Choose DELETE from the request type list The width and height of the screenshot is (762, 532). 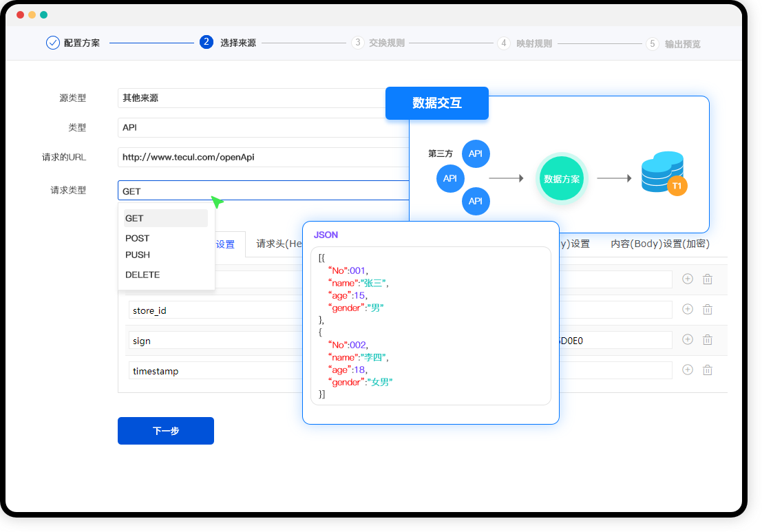(x=142, y=275)
